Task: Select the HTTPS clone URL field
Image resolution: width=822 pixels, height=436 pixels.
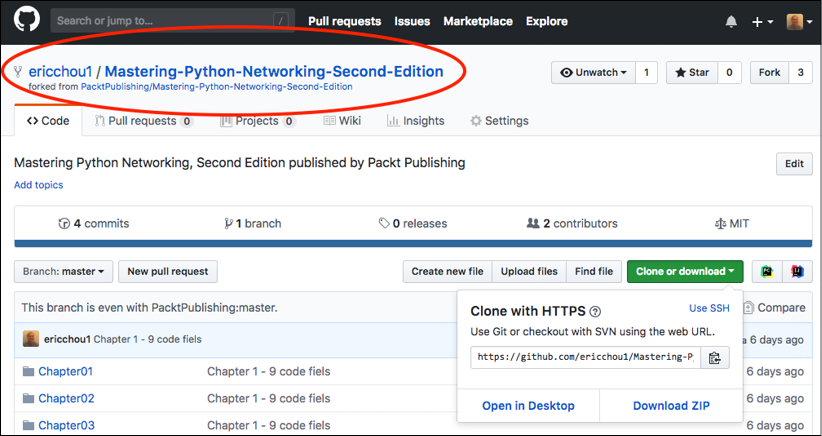Action: (585, 357)
